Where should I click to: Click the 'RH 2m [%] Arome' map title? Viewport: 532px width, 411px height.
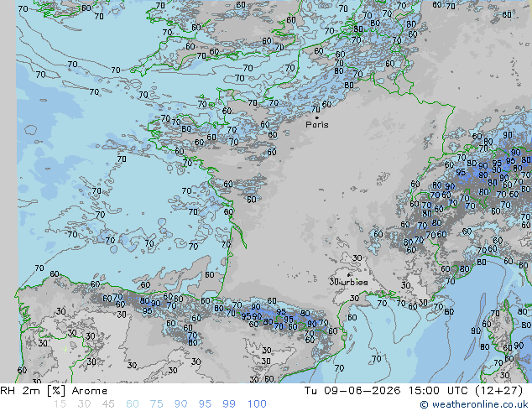click(x=54, y=391)
